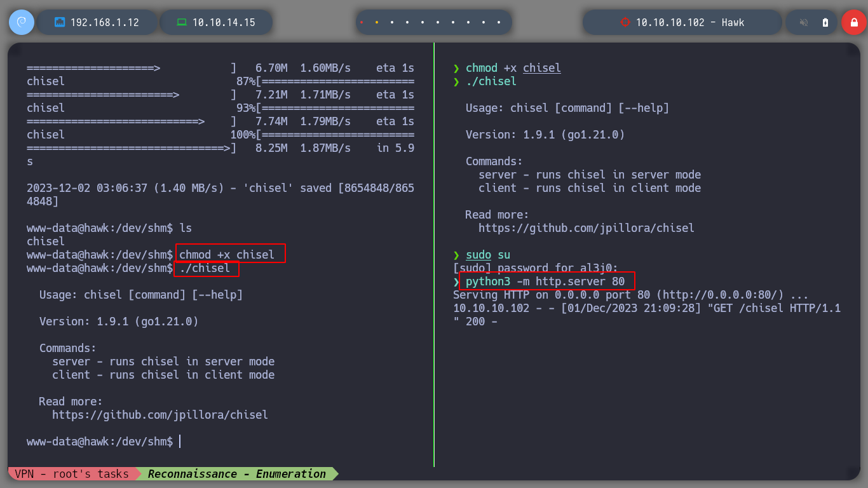This screenshot has width=868, height=488.
Task: Open the GitHub chisel link in the left pane
Action: pyautogui.click(x=160, y=415)
